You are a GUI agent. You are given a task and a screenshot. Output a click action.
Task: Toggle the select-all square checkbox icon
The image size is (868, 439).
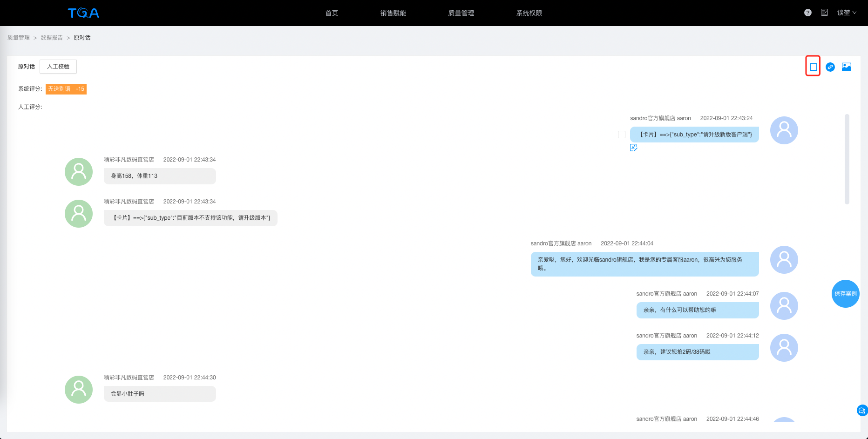pyautogui.click(x=814, y=67)
